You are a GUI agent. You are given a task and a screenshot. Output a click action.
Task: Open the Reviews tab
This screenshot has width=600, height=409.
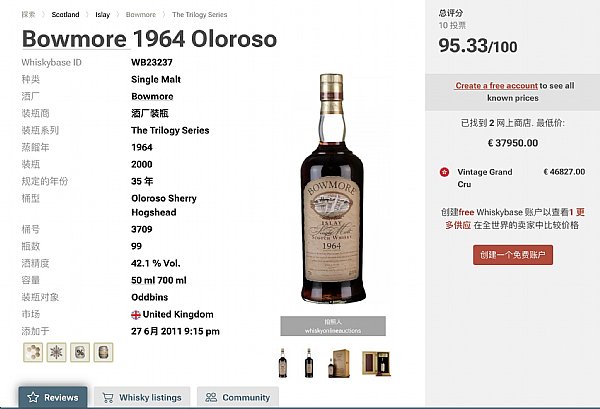pyautogui.click(x=53, y=398)
